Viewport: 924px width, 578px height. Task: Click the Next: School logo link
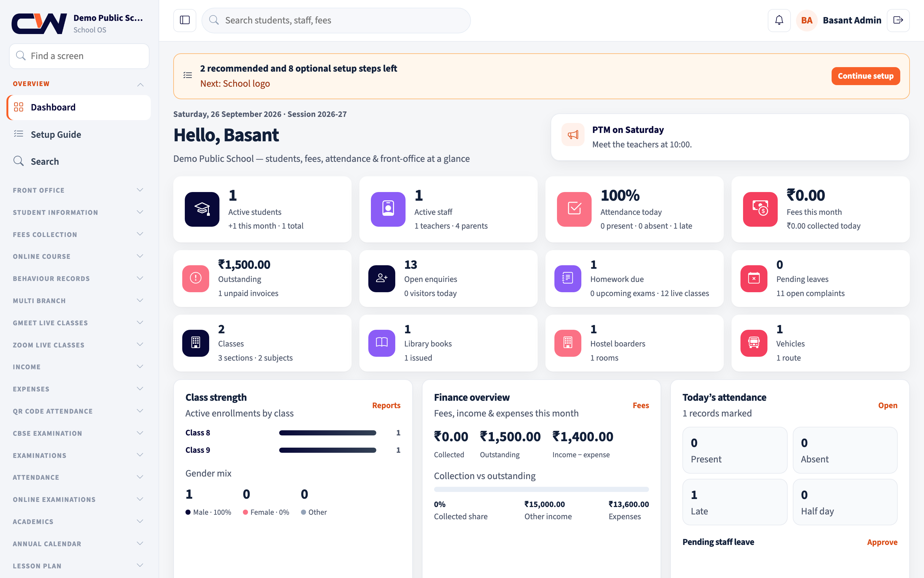point(235,83)
